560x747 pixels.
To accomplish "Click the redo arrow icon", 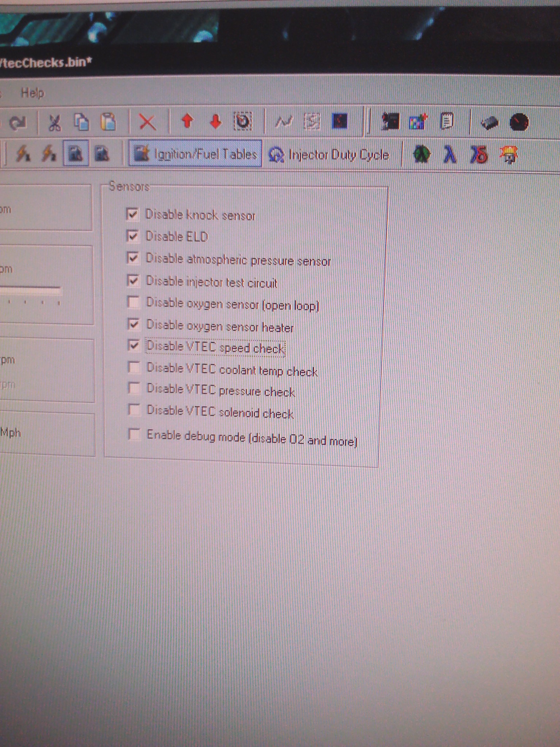I will coord(17,123).
